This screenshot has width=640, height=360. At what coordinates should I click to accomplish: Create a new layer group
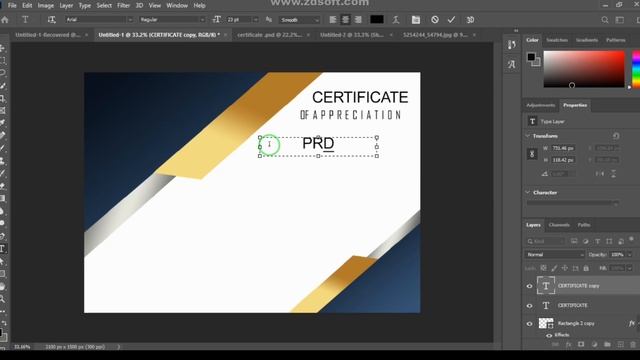[607, 344]
